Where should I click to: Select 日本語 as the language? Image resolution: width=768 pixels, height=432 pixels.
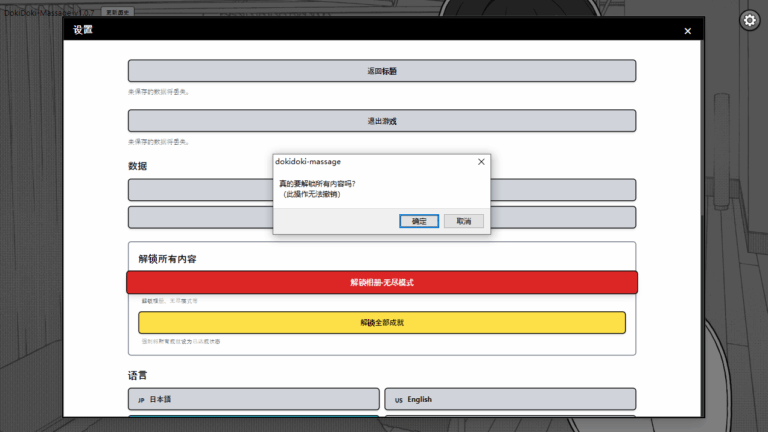click(x=253, y=399)
